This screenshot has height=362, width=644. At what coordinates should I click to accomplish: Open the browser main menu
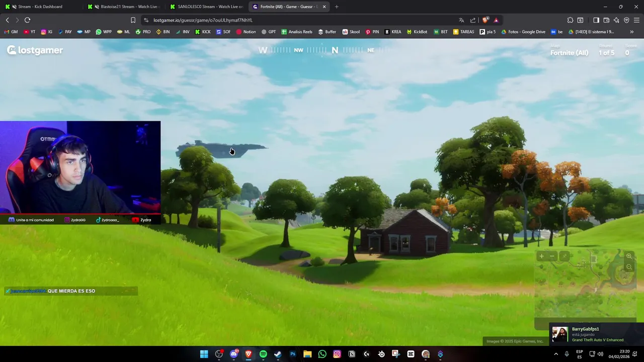637,20
